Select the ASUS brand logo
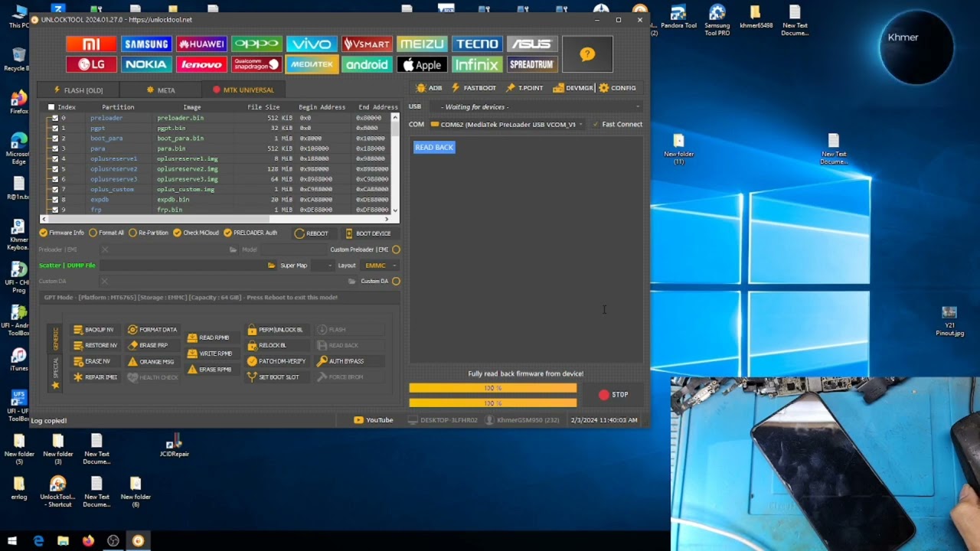The image size is (980, 551). (532, 44)
